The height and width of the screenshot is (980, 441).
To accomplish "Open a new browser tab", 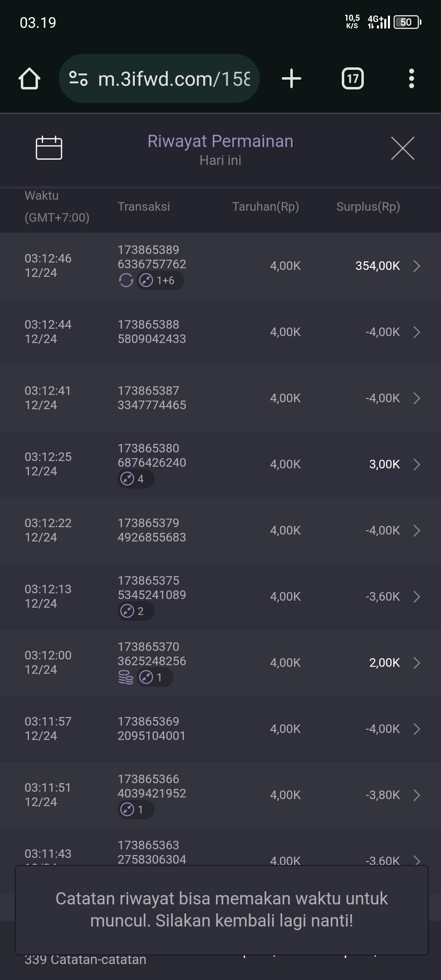I will (x=292, y=78).
